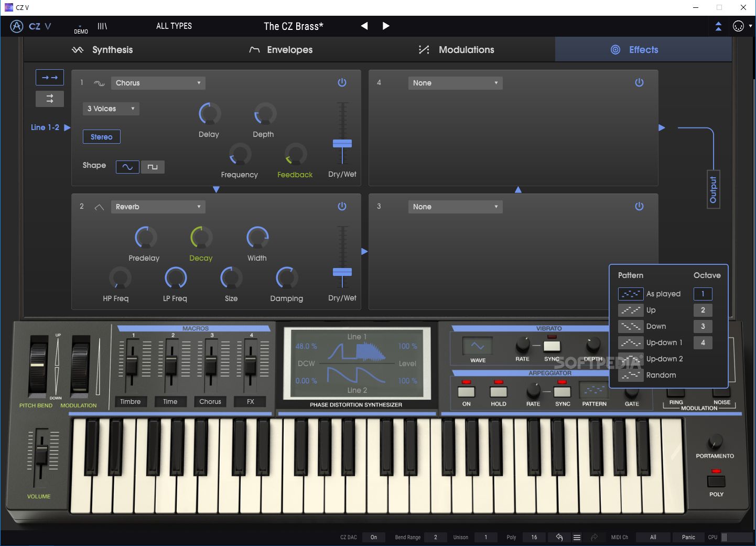Select the Up-down 1 pattern icon
This screenshot has height=546, width=756.
(x=631, y=342)
